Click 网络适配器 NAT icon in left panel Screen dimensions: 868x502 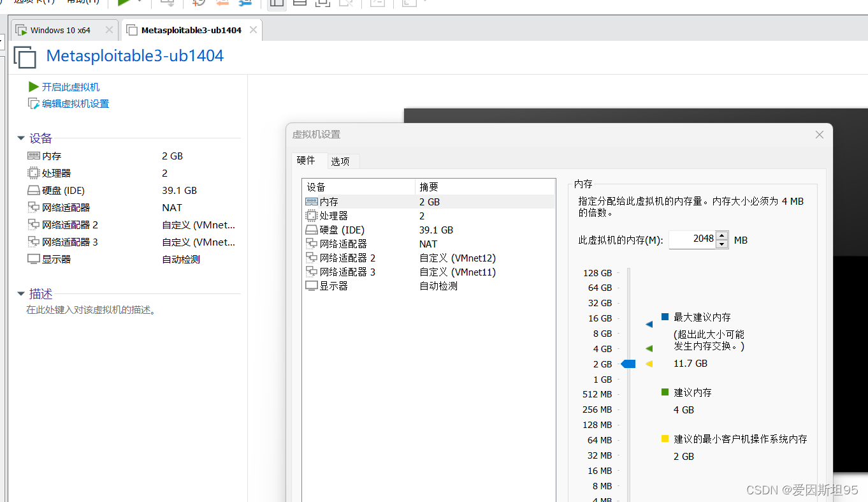34,207
